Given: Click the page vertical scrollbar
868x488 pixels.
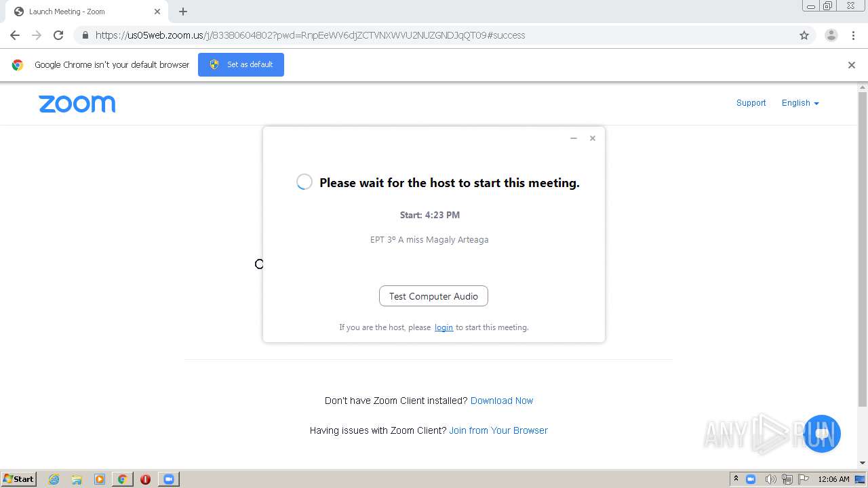Looking at the screenshot, I should tap(863, 248).
